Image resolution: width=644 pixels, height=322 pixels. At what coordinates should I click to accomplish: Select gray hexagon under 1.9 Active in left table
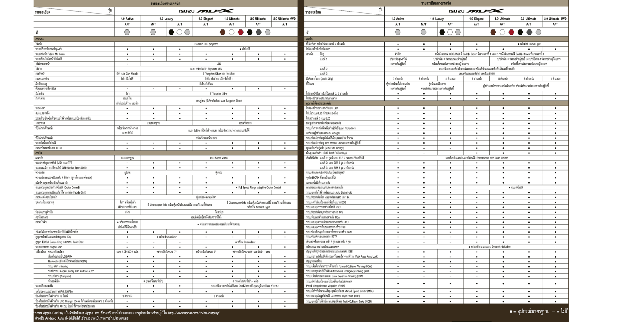pos(127,32)
